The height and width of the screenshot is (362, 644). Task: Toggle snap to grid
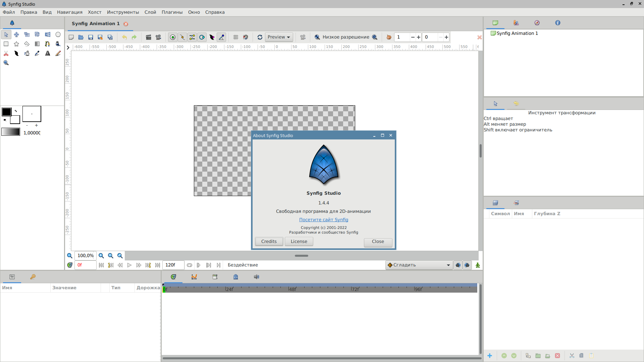pos(246,37)
